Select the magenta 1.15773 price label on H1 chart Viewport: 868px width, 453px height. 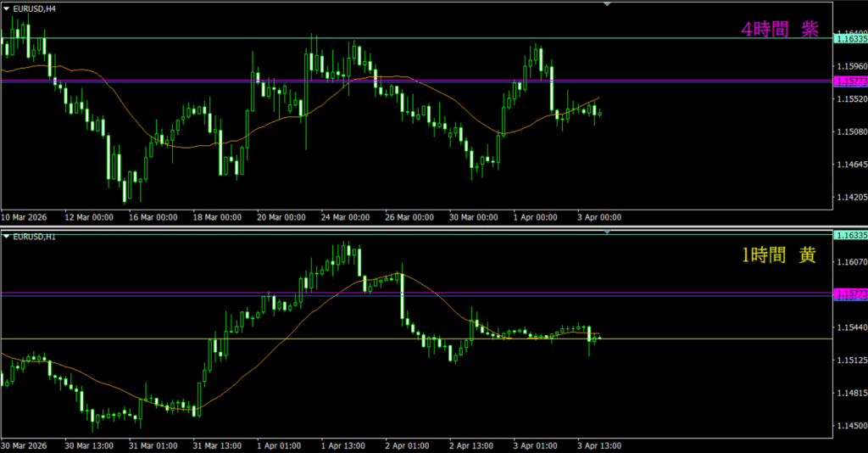point(850,294)
